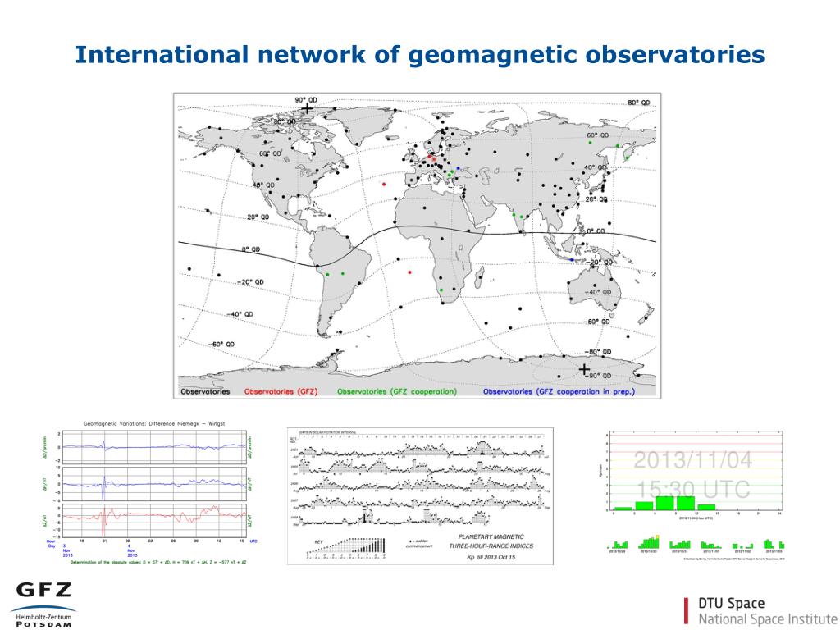Click the Niemegk–Wingst geomagnetic variations chart
The height and width of the screenshot is (630, 840).
coord(149,492)
